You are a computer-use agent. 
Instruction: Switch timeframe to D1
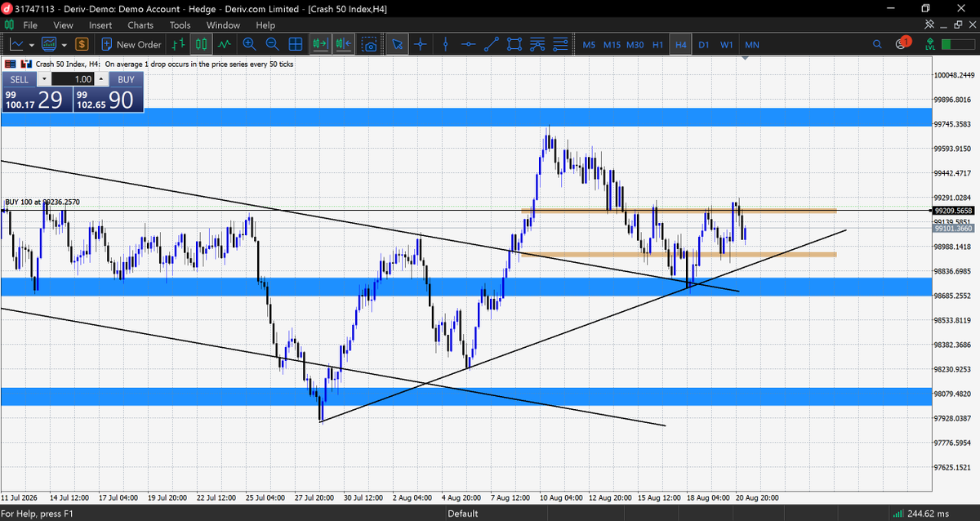tap(703, 45)
